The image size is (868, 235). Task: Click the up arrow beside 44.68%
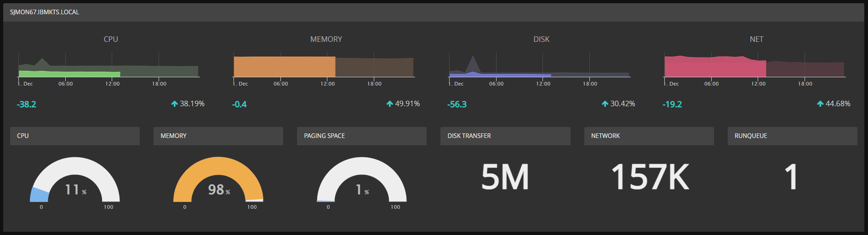(820, 104)
